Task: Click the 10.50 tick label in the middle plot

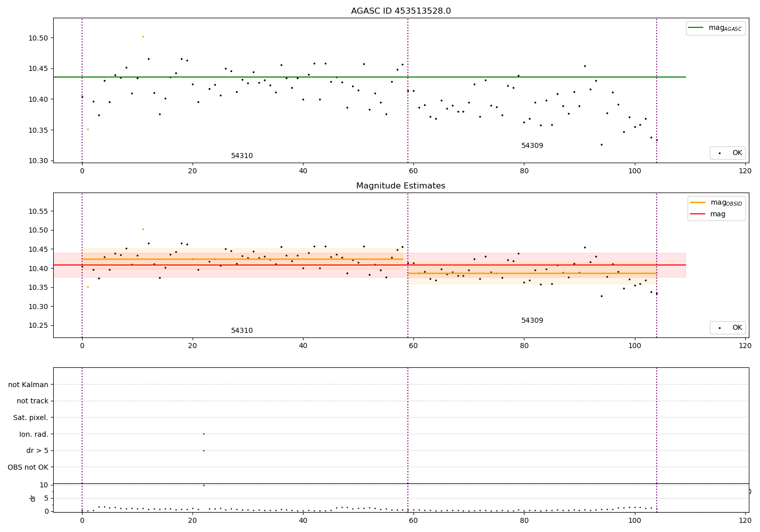Action: click(38, 231)
